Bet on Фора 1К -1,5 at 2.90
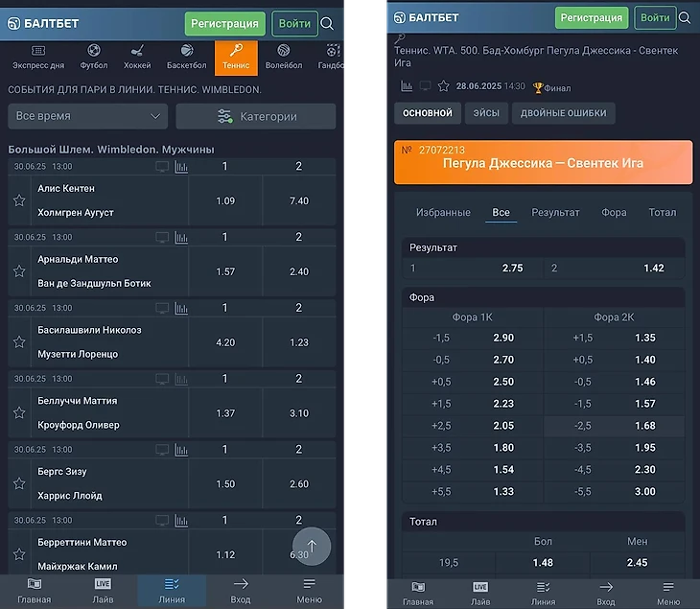This screenshot has height=609, width=700. (473, 339)
